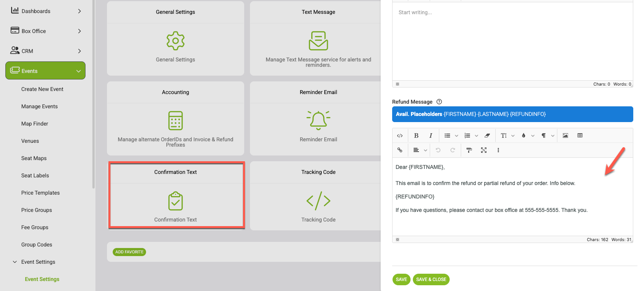The image size is (644, 291).
Task: Expand the editor to fullscreen
Action: coord(484,150)
